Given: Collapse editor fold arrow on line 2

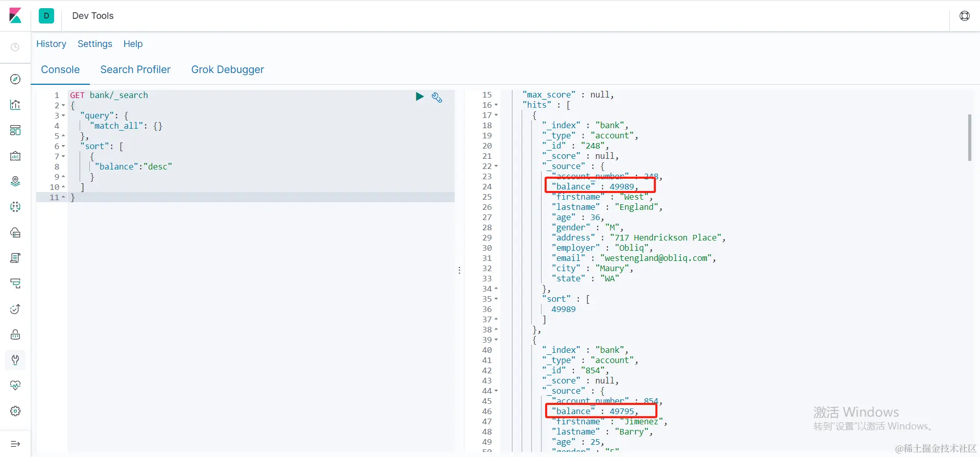Looking at the screenshot, I should coord(63,106).
